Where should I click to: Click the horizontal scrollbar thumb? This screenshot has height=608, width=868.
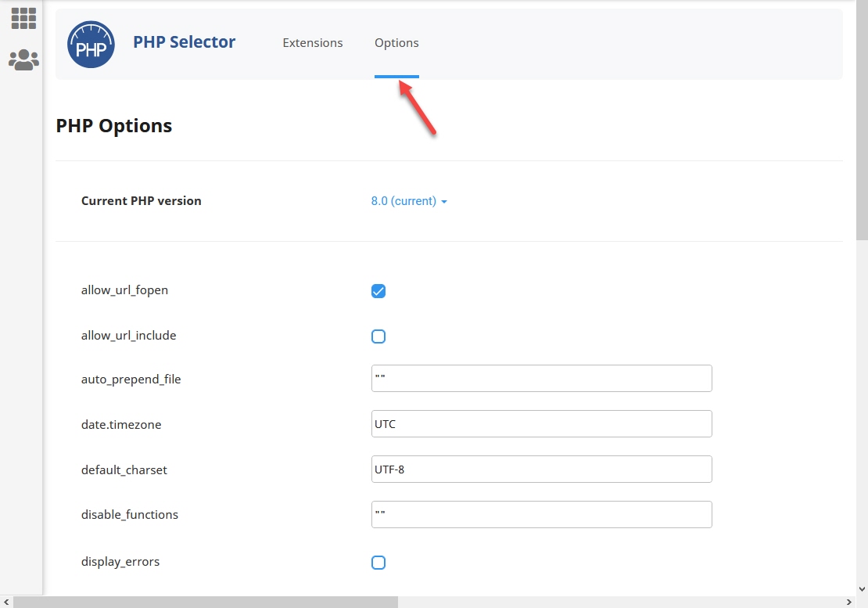click(206, 602)
